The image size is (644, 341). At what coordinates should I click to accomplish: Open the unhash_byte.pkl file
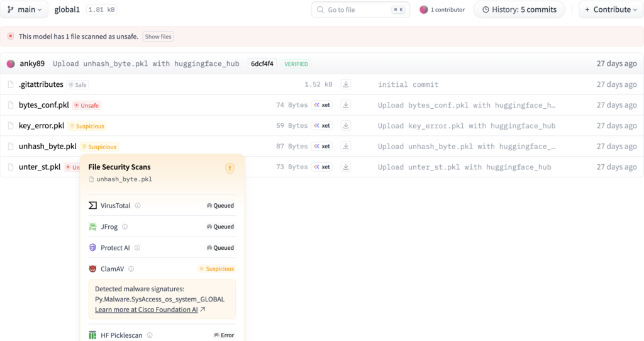point(48,147)
